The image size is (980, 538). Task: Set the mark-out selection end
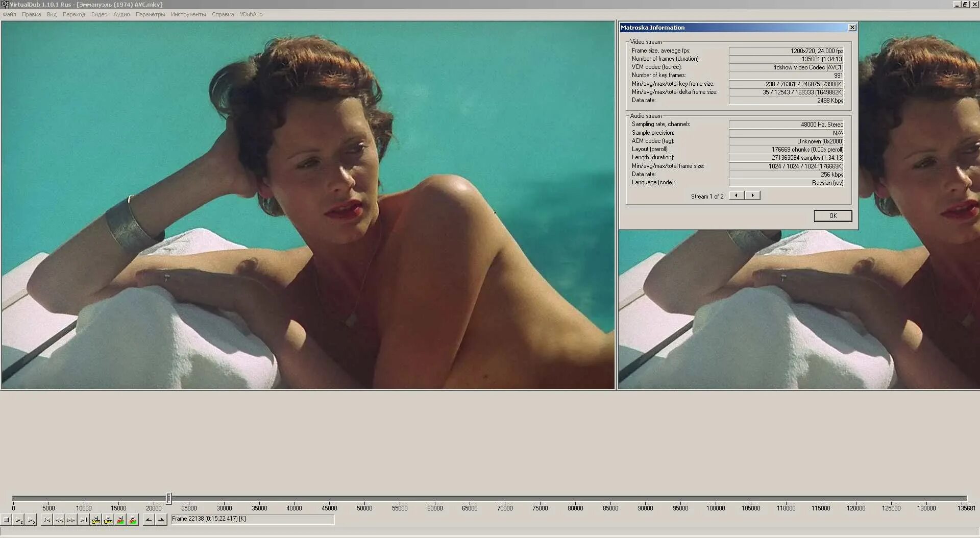point(161,520)
